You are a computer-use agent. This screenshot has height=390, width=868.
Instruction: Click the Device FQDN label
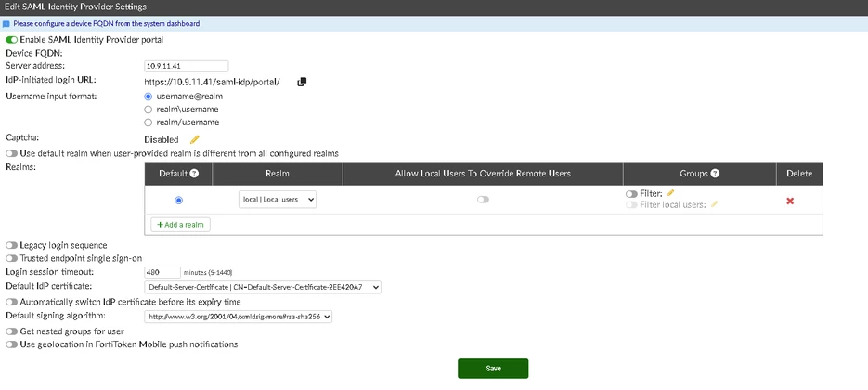(34, 53)
